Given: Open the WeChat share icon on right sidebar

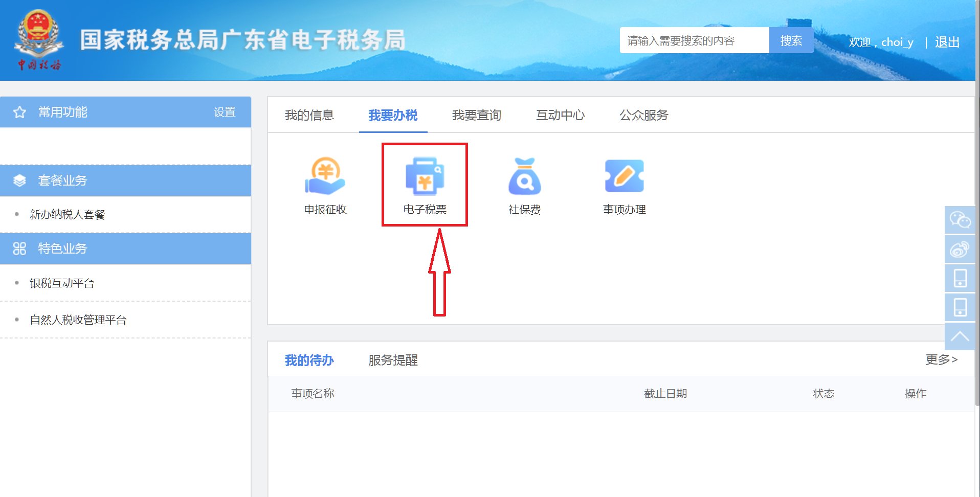Looking at the screenshot, I should (x=961, y=220).
